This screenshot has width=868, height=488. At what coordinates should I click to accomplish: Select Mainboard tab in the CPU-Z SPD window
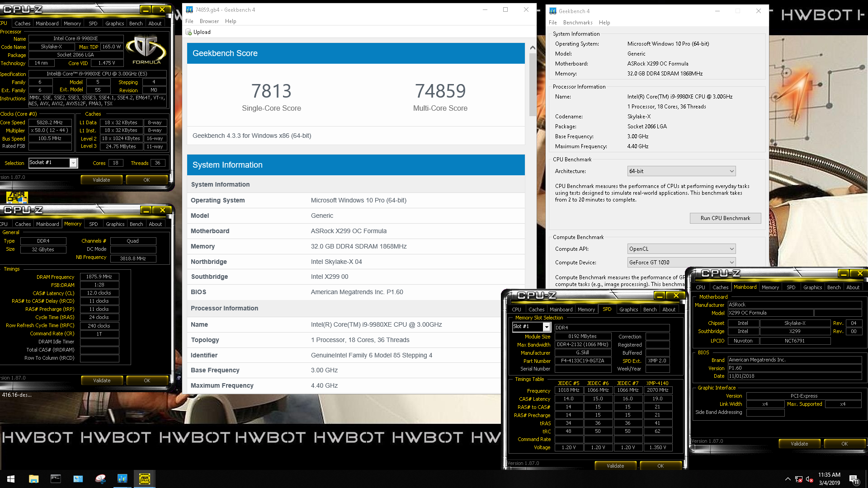click(x=561, y=310)
